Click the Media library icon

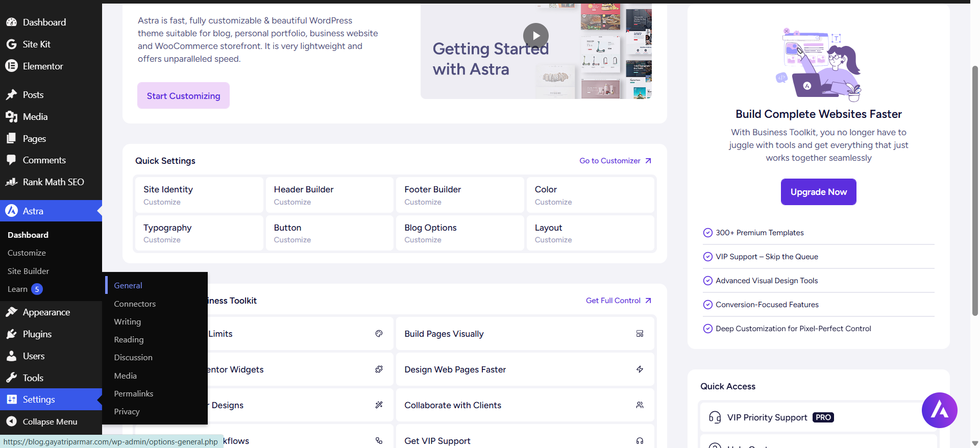(x=12, y=117)
